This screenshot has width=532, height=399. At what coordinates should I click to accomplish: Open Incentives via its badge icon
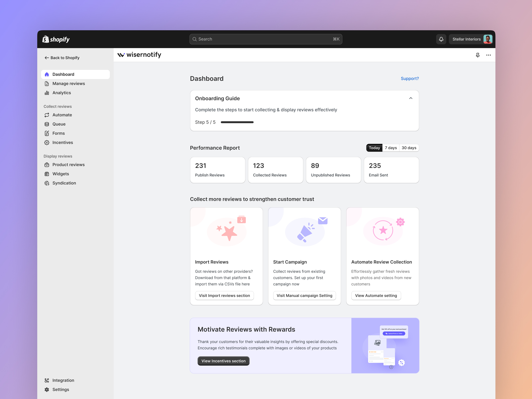[47, 142]
